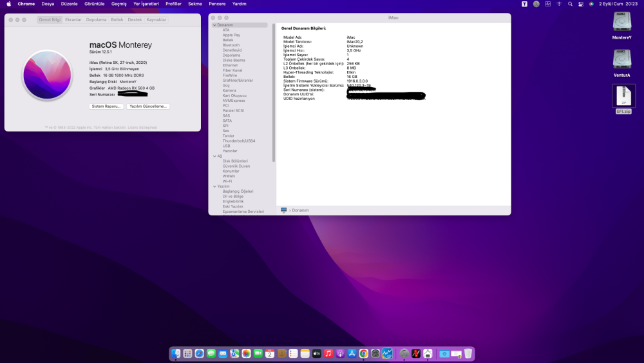Open Control Center in menu bar
This screenshot has height=363, width=644.
pyautogui.click(x=581, y=4)
